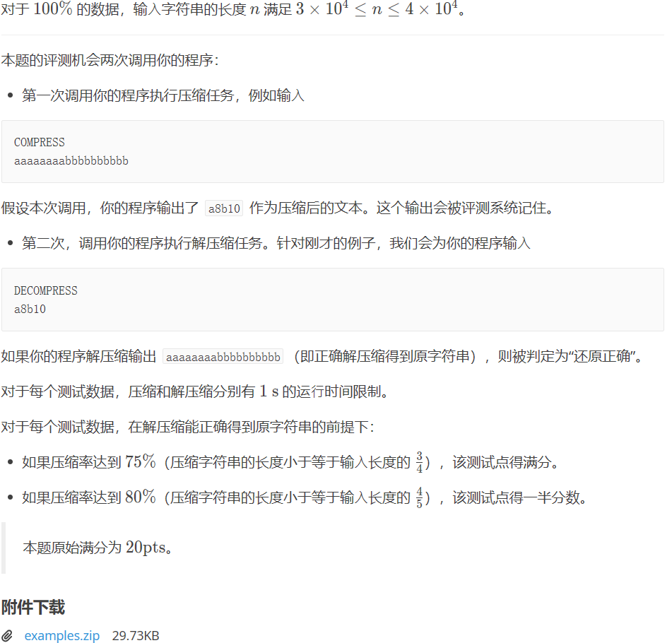Click the sentence about the 1 s time limit

pyautogui.click(x=195, y=391)
